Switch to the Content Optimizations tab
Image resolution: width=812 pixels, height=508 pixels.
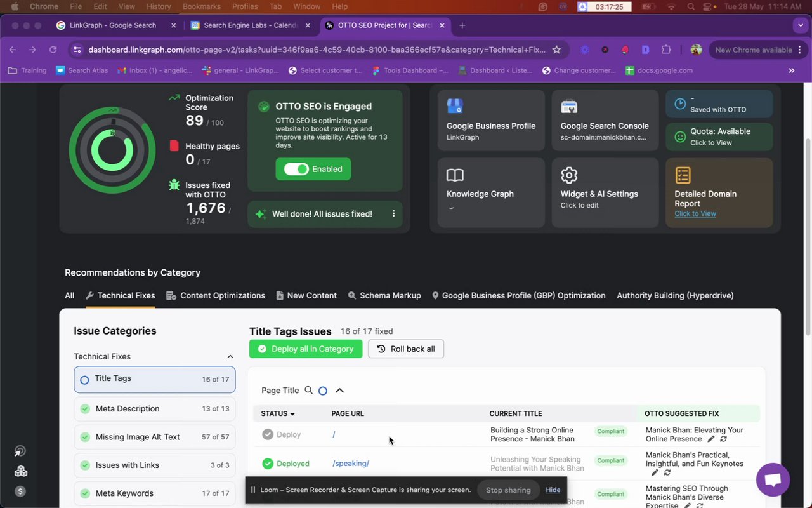pos(216,295)
